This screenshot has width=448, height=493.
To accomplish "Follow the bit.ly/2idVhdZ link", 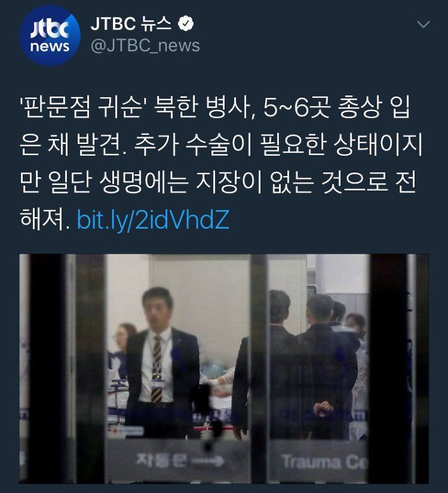I will pos(153,220).
